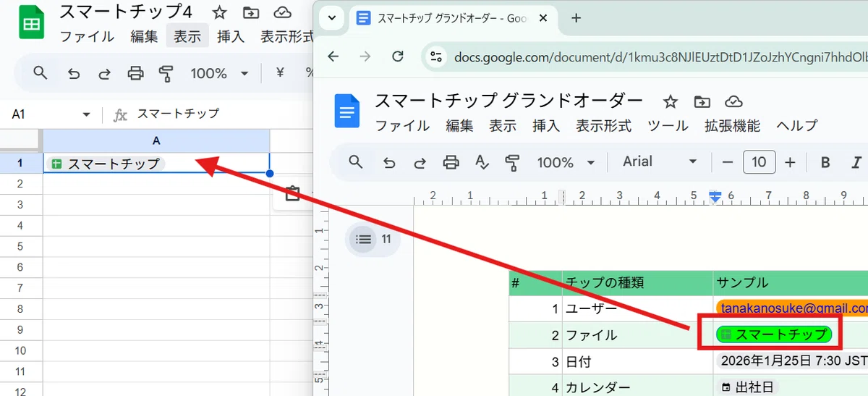Click the Google Docs home icon
Screen dimensions: 868x396
pyautogui.click(x=346, y=112)
